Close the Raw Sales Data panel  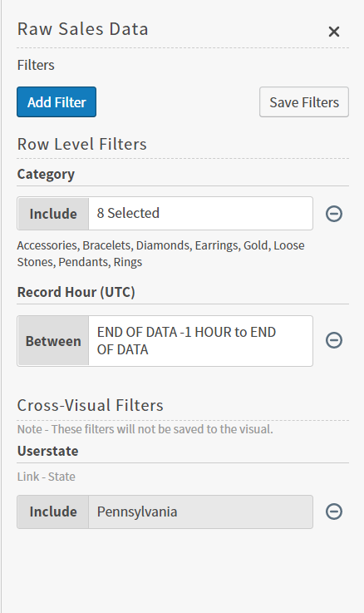pyautogui.click(x=334, y=32)
